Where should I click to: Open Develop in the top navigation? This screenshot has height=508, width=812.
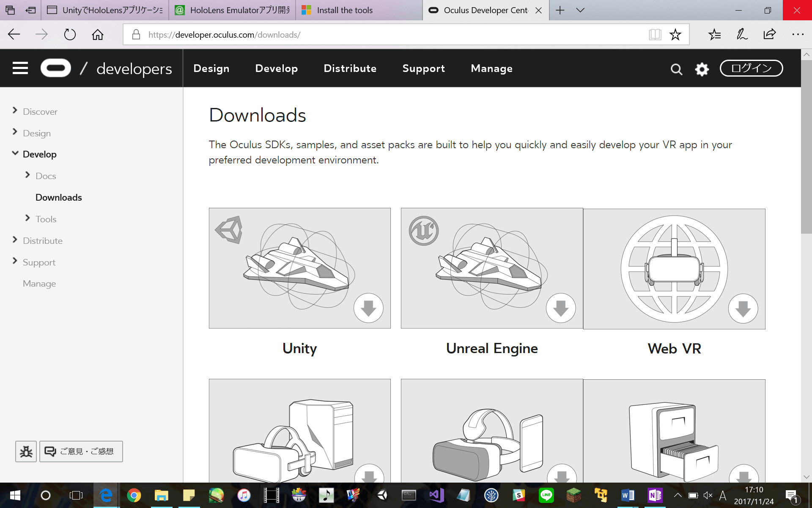coord(277,69)
